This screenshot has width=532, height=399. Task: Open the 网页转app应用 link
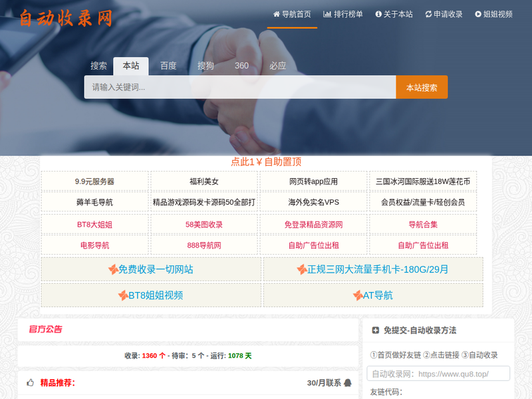pyautogui.click(x=313, y=182)
